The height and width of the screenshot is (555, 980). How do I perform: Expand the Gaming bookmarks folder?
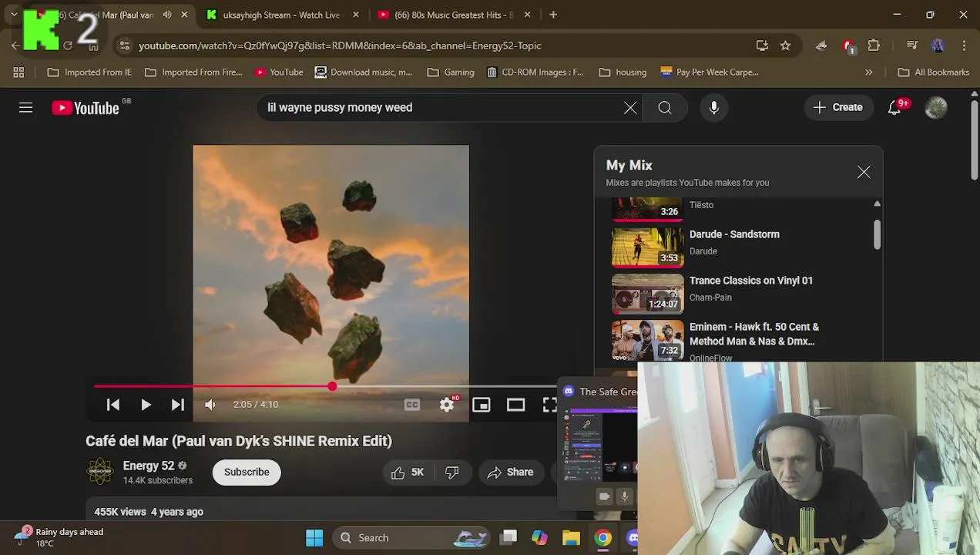click(451, 72)
